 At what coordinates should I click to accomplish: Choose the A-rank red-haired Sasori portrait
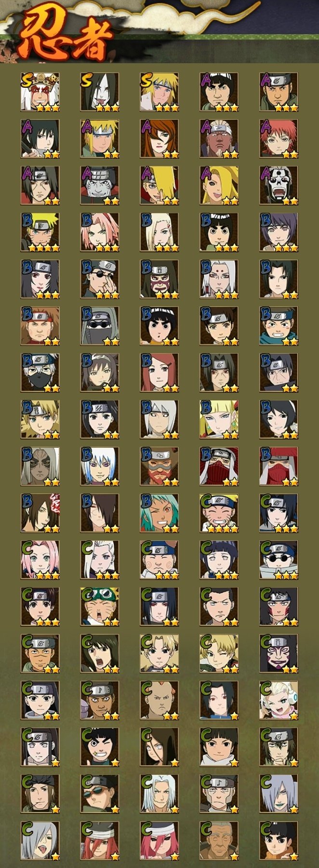[x=279, y=139]
